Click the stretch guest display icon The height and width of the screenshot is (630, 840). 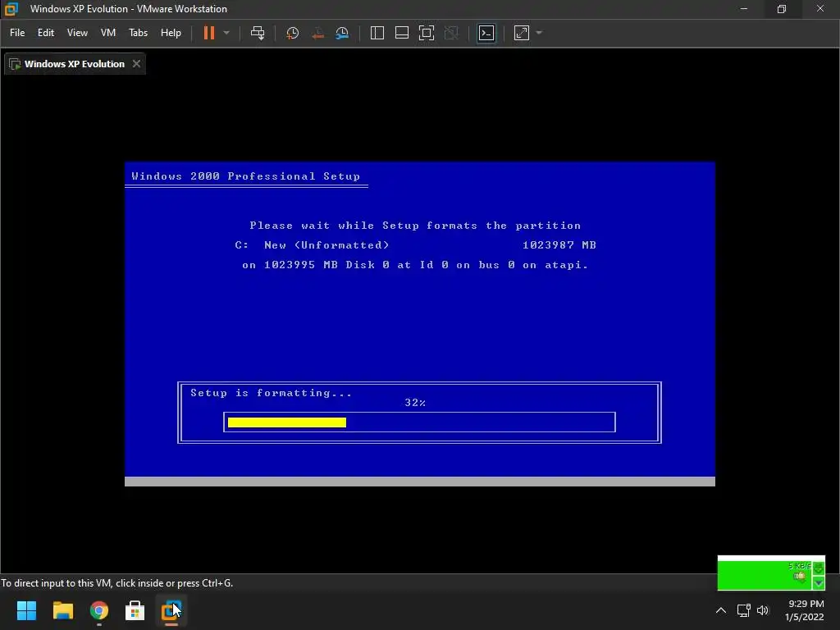click(521, 33)
